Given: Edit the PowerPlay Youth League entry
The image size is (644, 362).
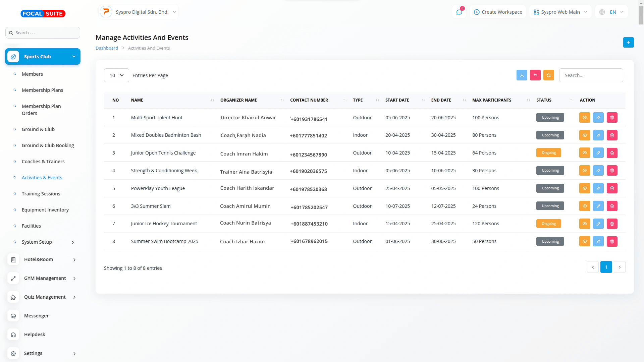Looking at the screenshot, I should pos(598,188).
